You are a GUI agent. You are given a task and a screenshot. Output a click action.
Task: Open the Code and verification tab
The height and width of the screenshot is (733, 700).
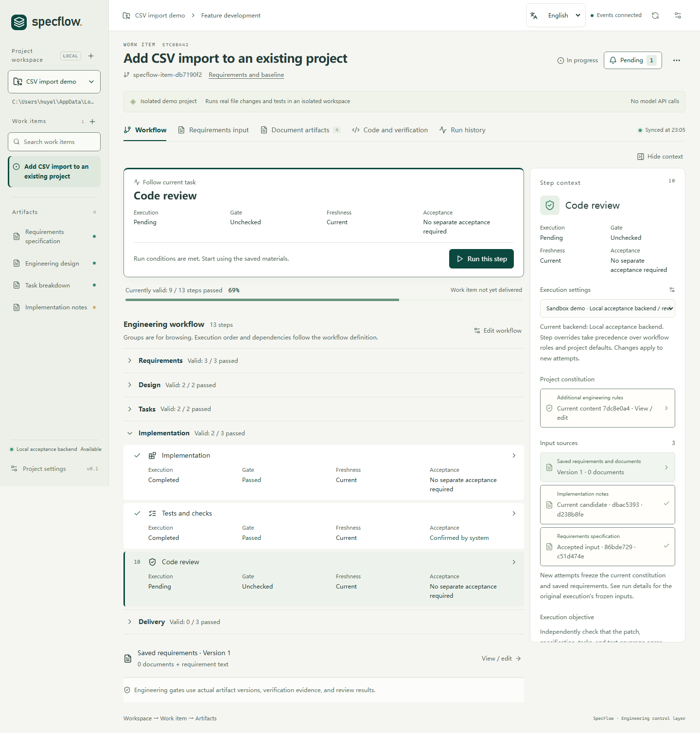click(390, 130)
